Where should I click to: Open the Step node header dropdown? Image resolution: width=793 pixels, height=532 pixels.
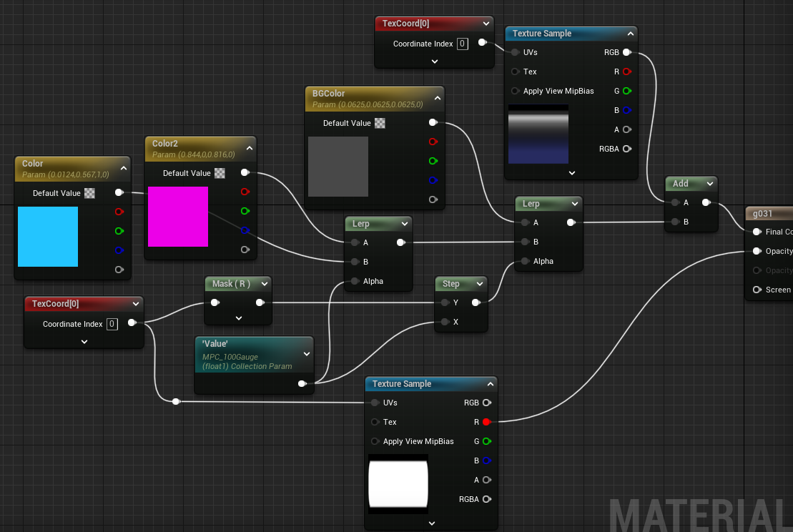(479, 284)
